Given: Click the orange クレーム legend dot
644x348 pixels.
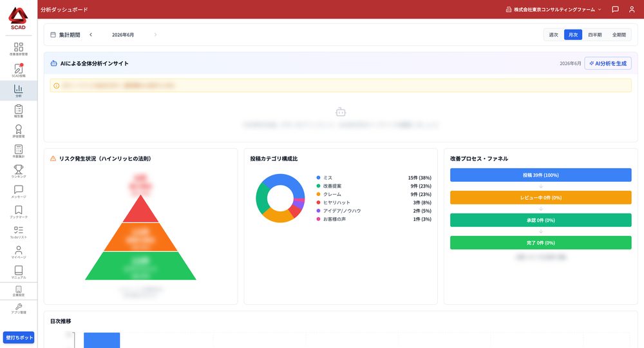Looking at the screenshot, I should pyautogui.click(x=318, y=194).
